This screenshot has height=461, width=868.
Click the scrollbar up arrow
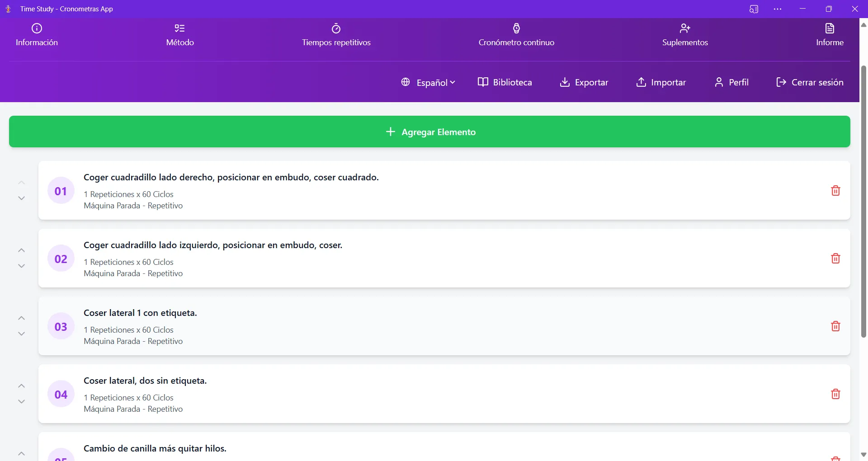tap(863, 25)
